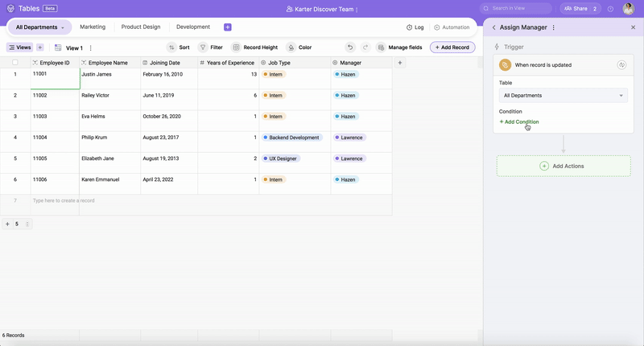The width and height of the screenshot is (644, 346).
Task: Click the Manager column header
Action: click(x=361, y=63)
